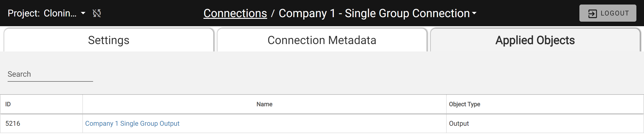Select the Applied Objects tab
Screen dimensions: 644x135
[x=535, y=40]
